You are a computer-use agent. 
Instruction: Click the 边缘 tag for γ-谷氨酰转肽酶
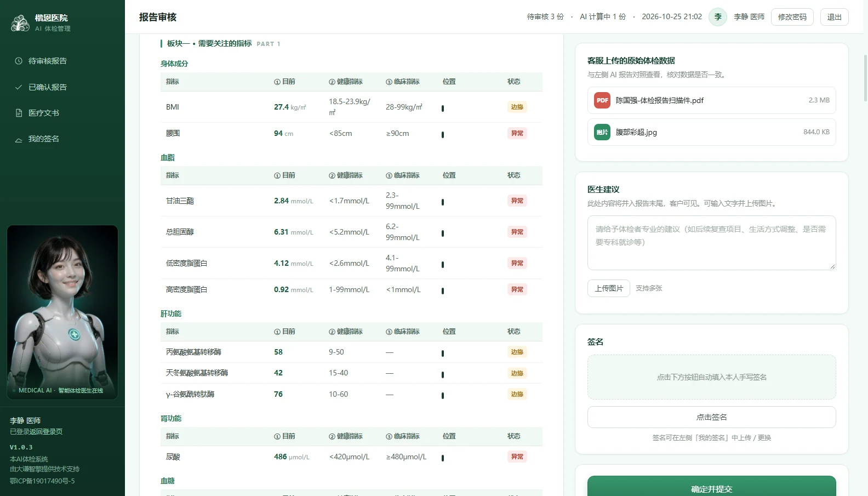click(x=517, y=394)
